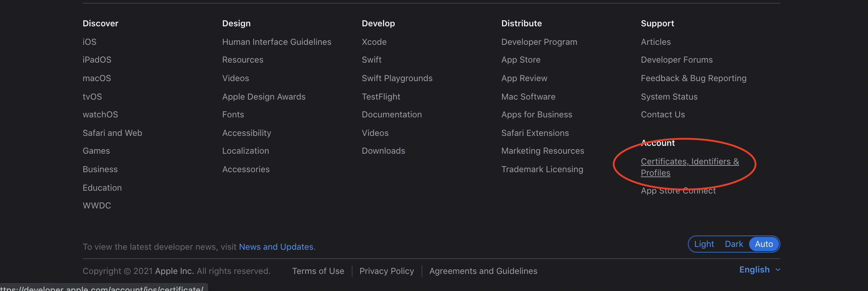Open Trademark Licensing link
This screenshot has width=868, height=291.
[x=542, y=169]
